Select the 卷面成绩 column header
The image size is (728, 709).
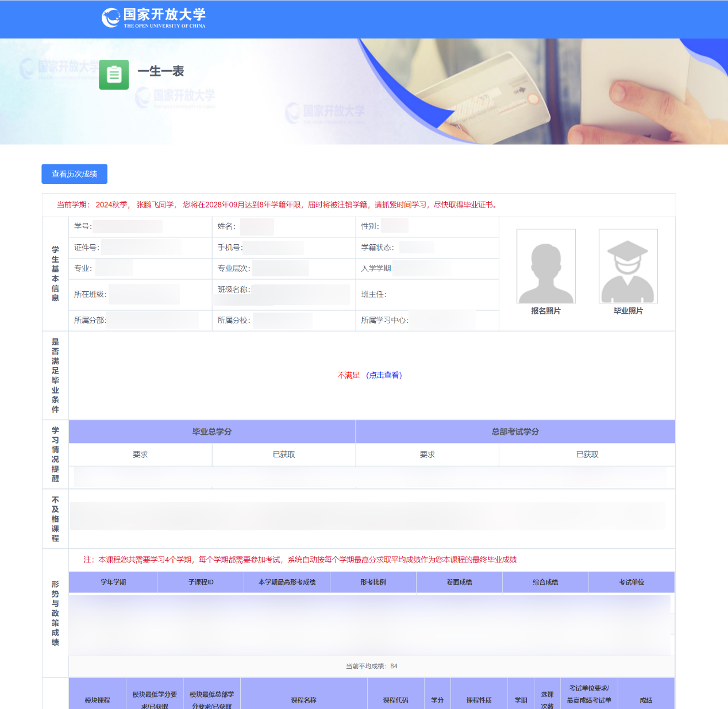[x=459, y=582]
